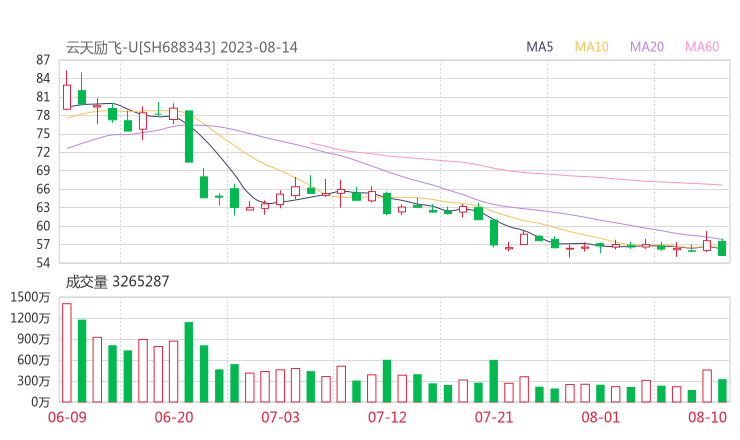Select the tallest volume bar at 06-09
Image resolution: width=740 pixels, height=440 pixels.
pyautogui.click(x=67, y=353)
